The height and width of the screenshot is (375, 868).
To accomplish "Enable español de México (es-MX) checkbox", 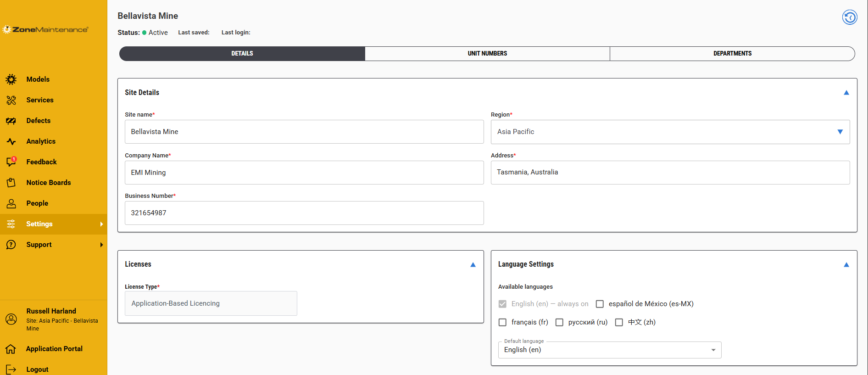I will 600,304.
